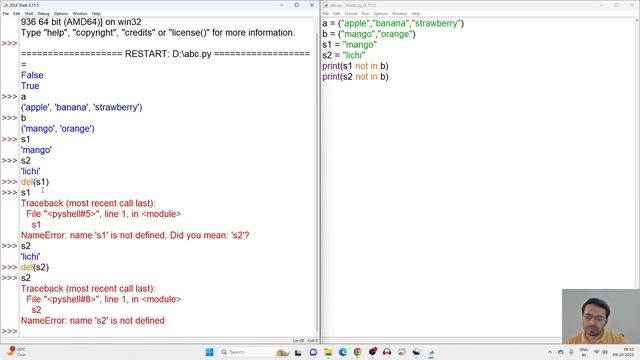640x360 pixels.
Task: Click File "<pyshell#8>" traceback line
Action: [x=104, y=299]
